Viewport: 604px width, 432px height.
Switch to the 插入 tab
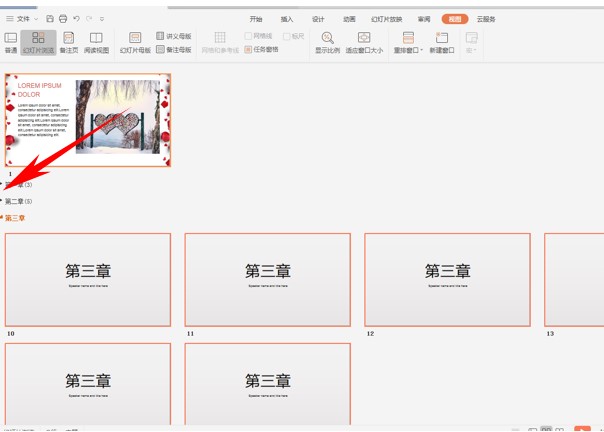(x=287, y=19)
